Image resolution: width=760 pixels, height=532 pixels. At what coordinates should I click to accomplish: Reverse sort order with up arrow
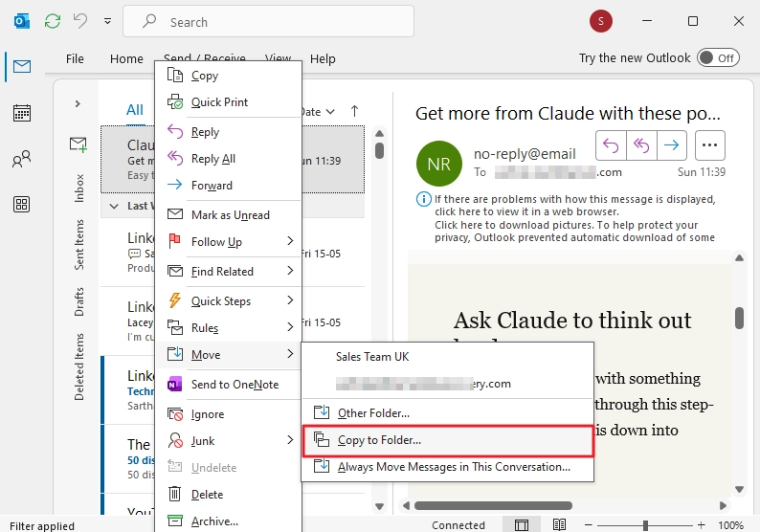(x=354, y=111)
